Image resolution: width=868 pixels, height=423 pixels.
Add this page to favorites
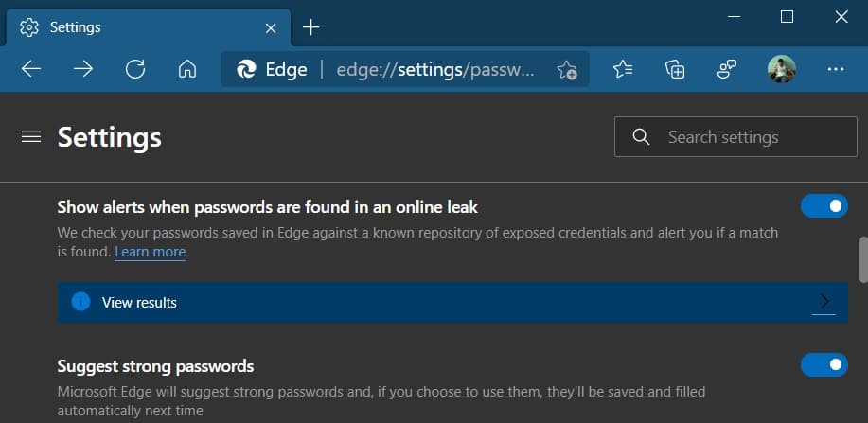[567, 69]
